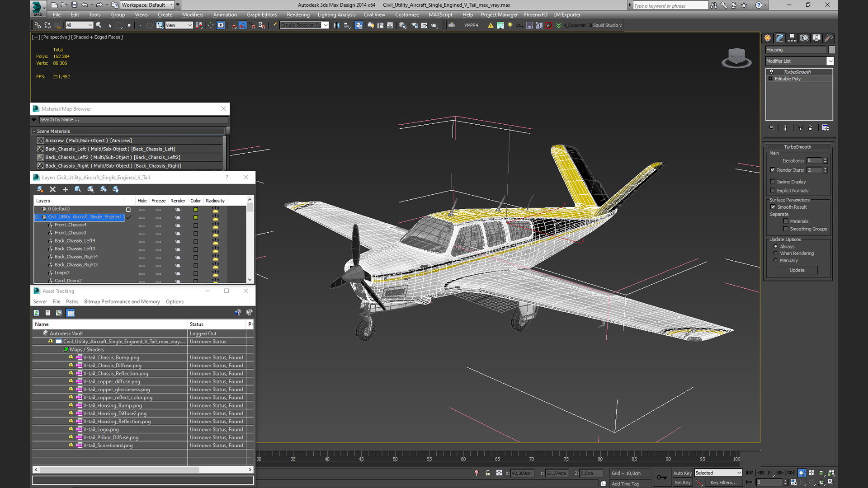Viewport: 868px width, 488px height.
Task: Click Delete layer X icon
Action: coord(52,189)
